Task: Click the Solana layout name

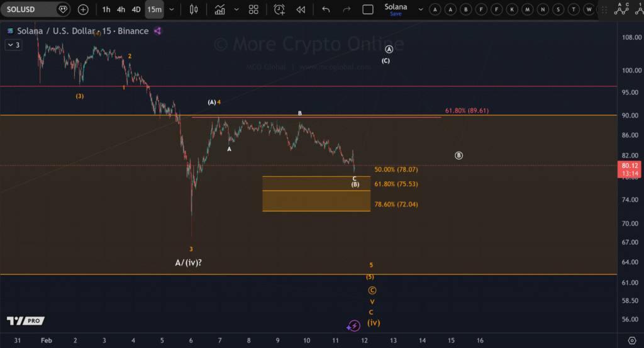Action: pos(396,6)
